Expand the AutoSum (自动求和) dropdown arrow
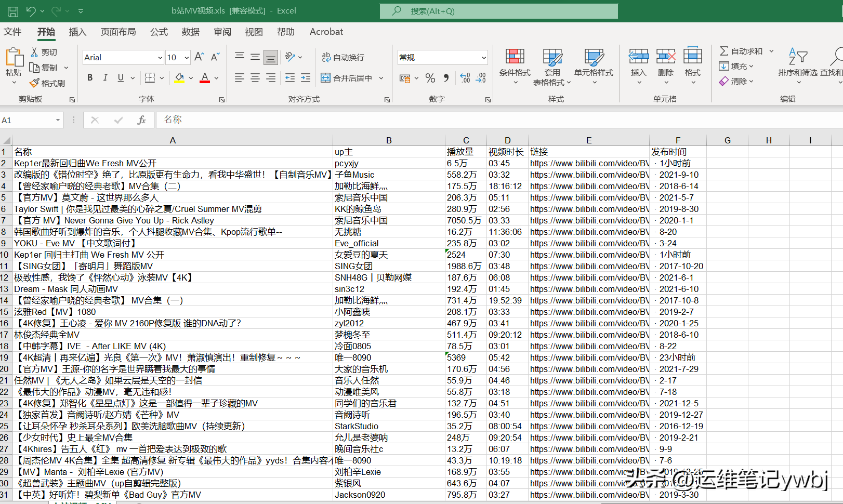 (772, 51)
